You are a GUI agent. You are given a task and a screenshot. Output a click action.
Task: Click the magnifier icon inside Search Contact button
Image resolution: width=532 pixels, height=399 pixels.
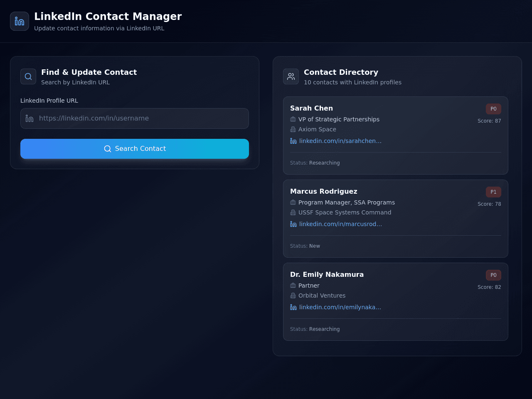(108, 149)
